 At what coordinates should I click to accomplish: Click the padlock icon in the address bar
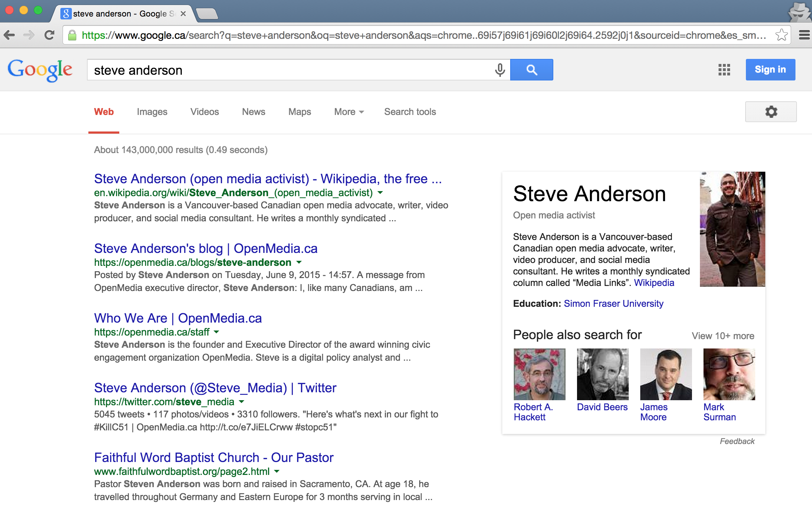(72, 34)
